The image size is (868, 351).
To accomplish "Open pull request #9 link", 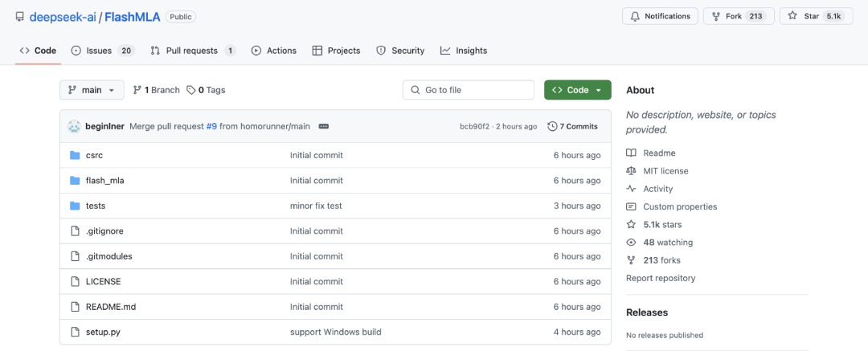I will [211, 126].
